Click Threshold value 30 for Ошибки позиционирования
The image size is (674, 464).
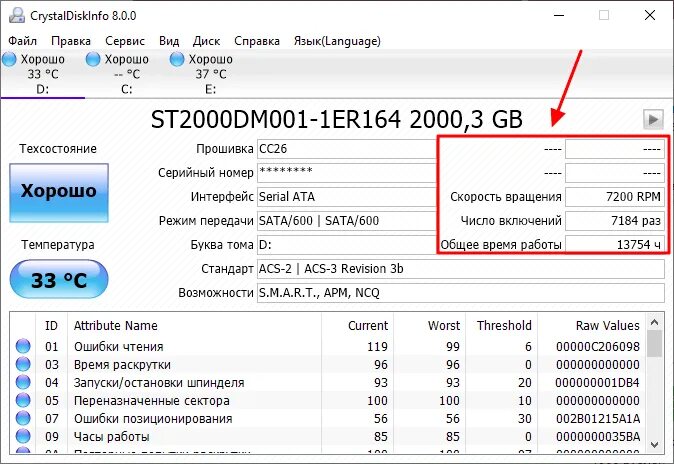[x=524, y=418]
